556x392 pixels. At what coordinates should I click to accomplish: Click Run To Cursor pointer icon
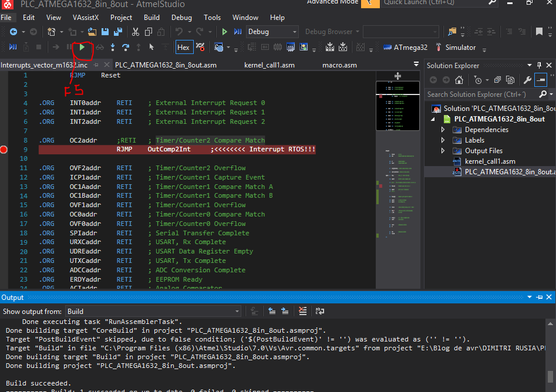(x=151, y=47)
